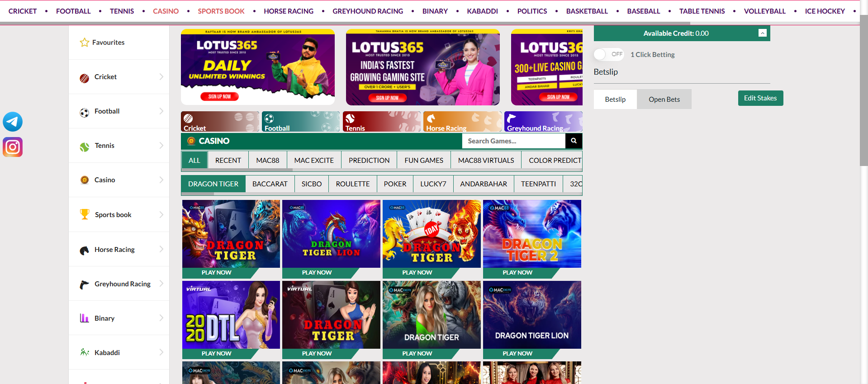This screenshot has height=384, width=868.
Task: Click the Edit Stakes button
Action: point(760,98)
